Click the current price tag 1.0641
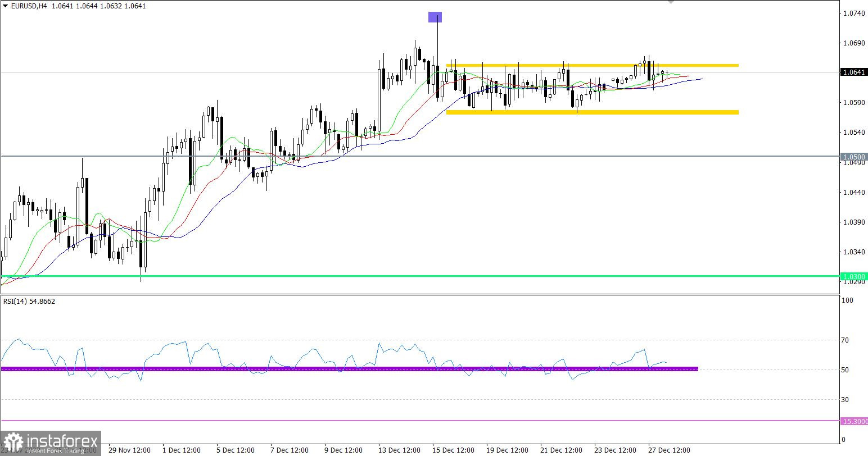Viewport: 868px width, 456px height. click(855, 72)
